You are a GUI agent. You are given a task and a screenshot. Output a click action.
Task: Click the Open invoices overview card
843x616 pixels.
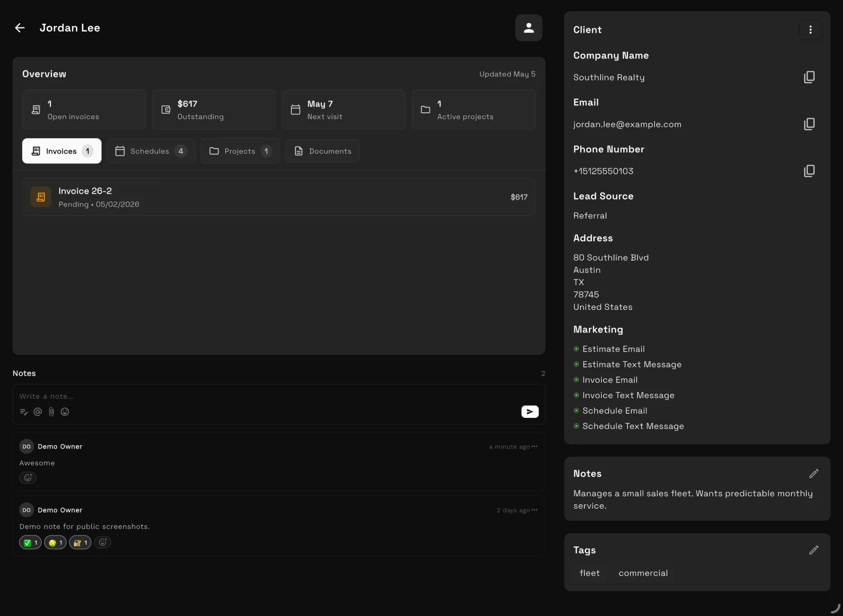[84, 110]
